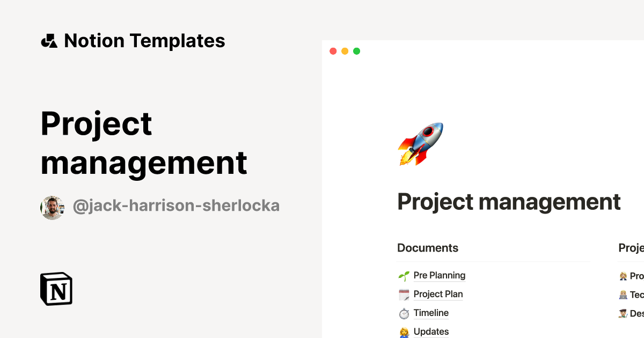Click the rocket emoji page icon

[420, 143]
